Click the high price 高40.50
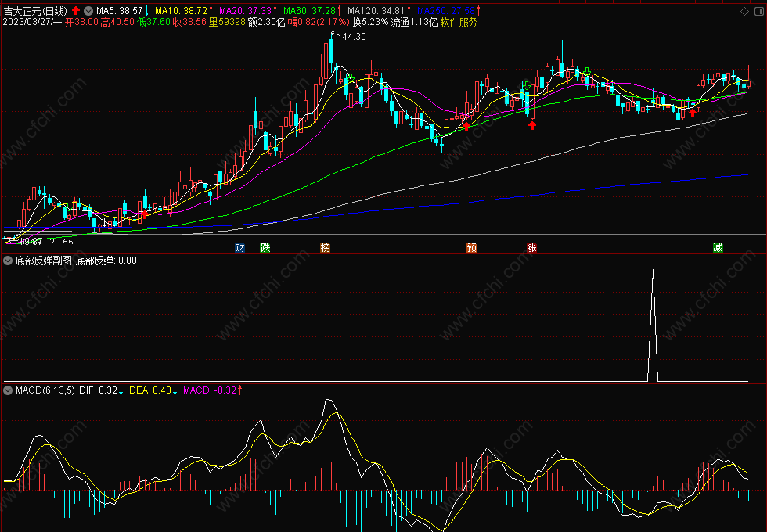This screenshot has width=767, height=532. coord(117,22)
